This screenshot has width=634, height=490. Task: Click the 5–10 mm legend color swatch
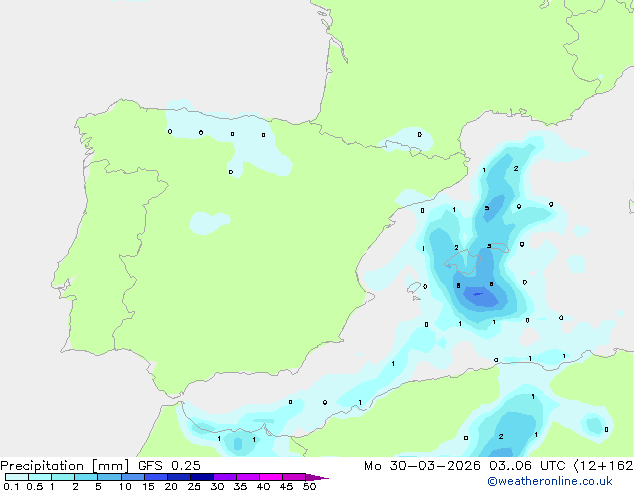(x=109, y=477)
